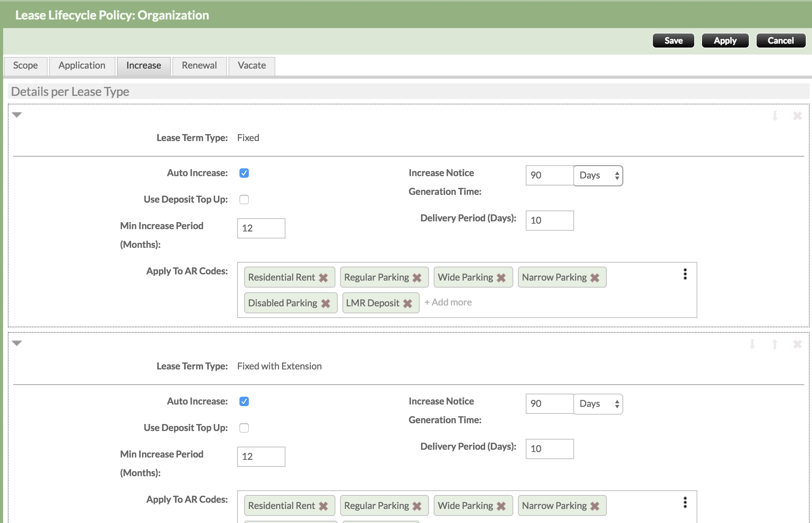The image size is (812, 523).
Task: Toggle Auto Increase for Fixed with Extension
Action: tap(244, 401)
